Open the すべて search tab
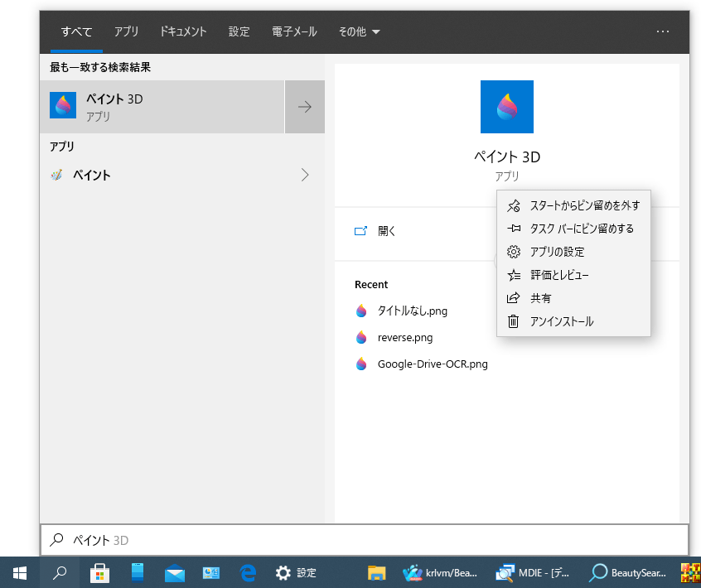This screenshot has width=701, height=588. pos(76,31)
